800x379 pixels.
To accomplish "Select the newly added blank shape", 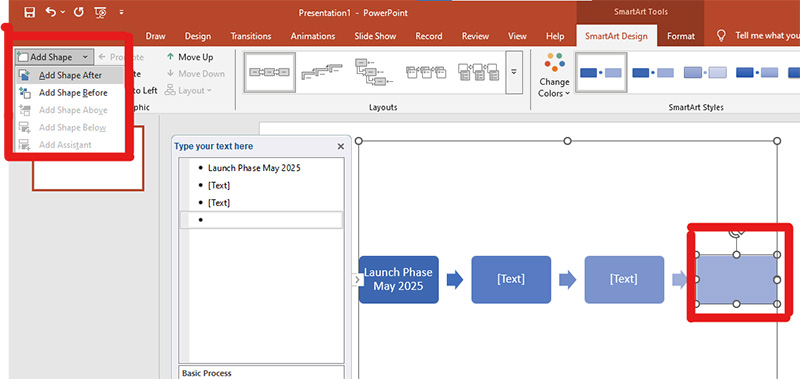I will 737,280.
